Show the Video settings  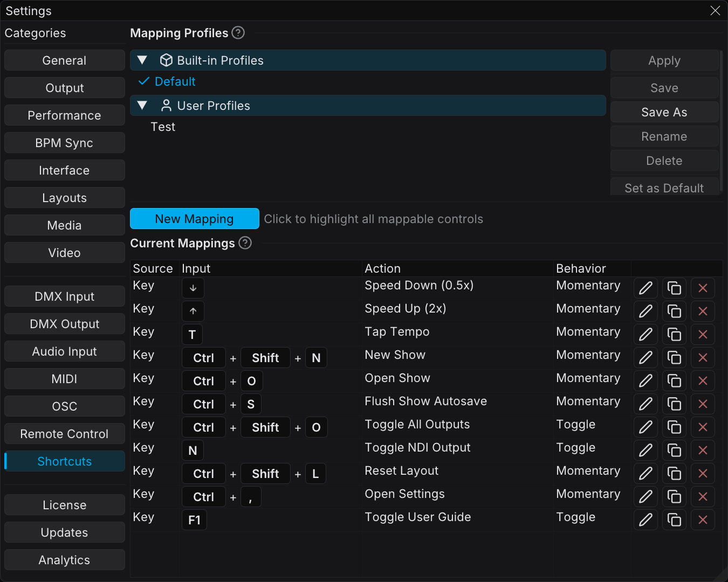point(65,253)
